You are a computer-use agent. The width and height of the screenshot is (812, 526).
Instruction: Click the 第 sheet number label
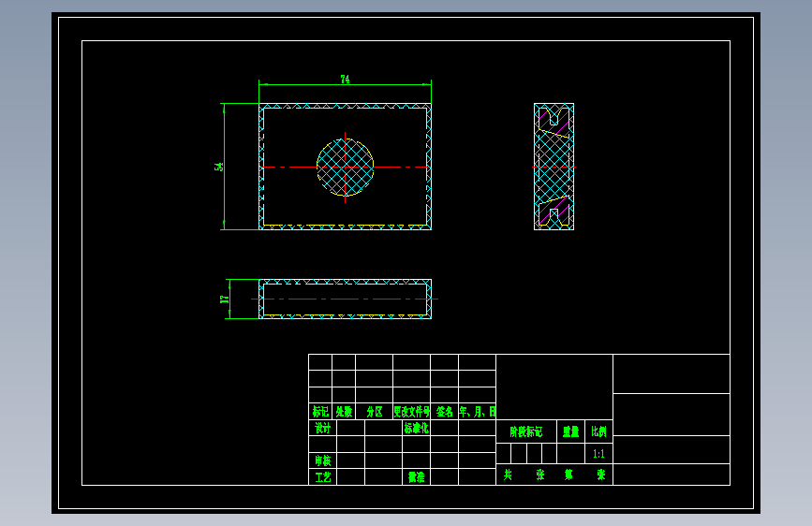coord(568,475)
